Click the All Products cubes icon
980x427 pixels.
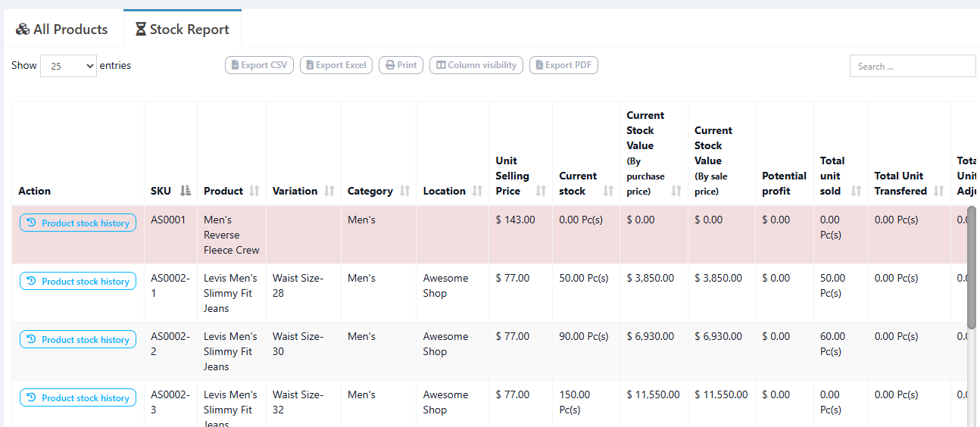click(23, 30)
